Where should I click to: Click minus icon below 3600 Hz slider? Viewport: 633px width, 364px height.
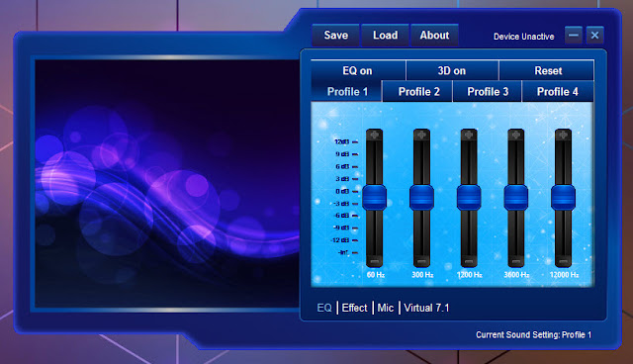point(516,261)
